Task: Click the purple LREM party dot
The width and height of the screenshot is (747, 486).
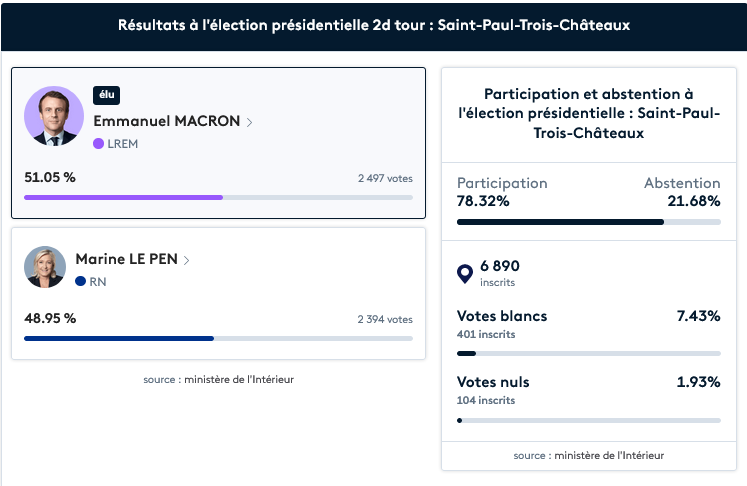Action: click(98, 143)
